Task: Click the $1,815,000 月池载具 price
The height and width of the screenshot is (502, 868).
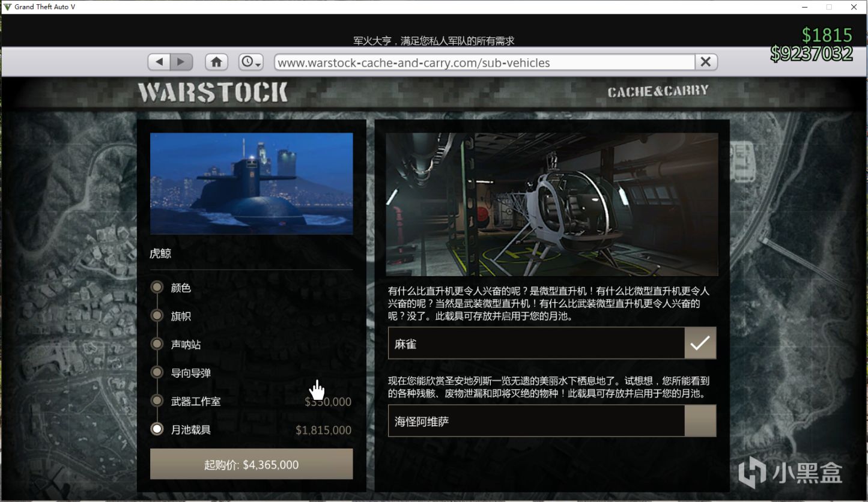Action: point(324,430)
